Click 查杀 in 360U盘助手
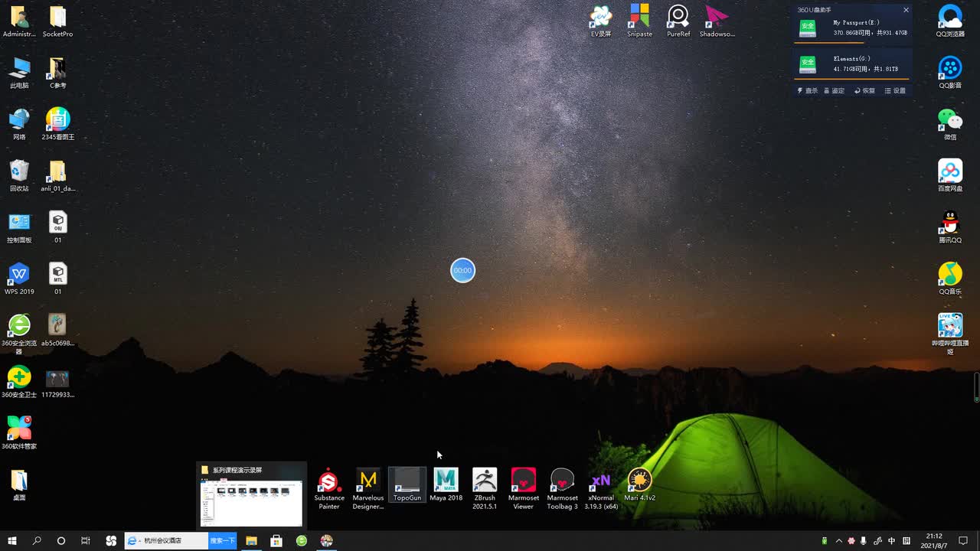 (x=808, y=90)
